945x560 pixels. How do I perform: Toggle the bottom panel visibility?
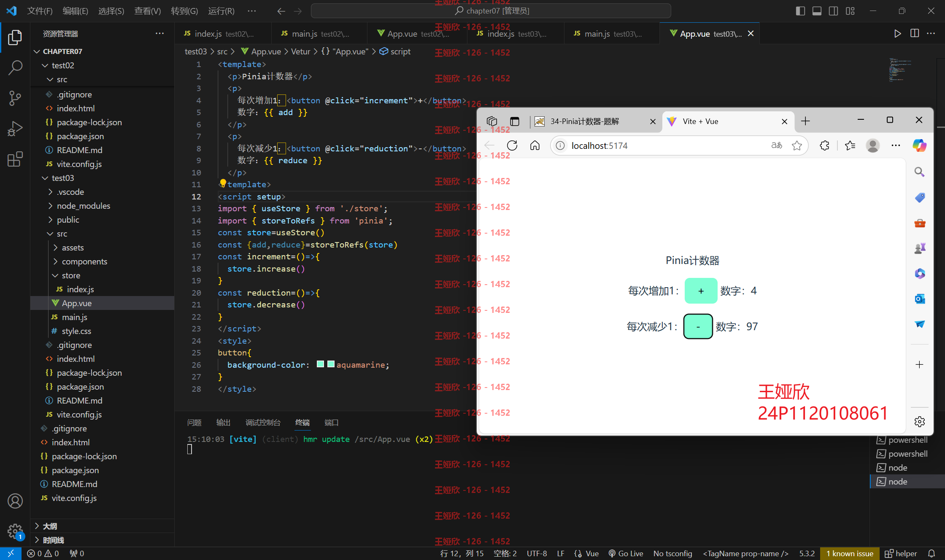(817, 11)
